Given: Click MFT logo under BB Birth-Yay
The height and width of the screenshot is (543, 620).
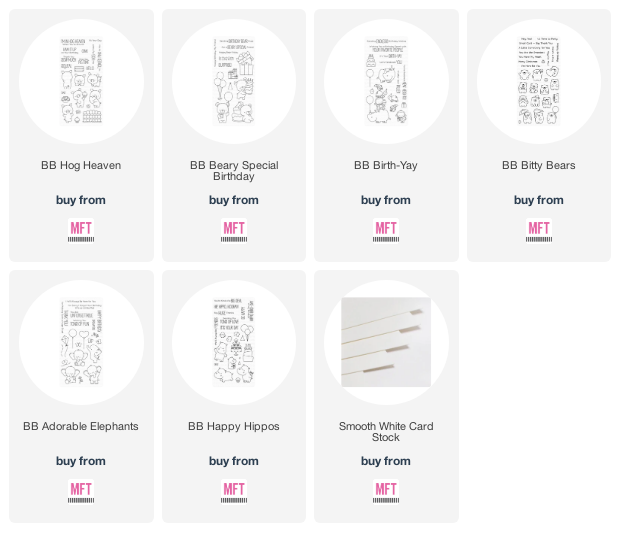Looking at the screenshot, I should tap(386, 231).
